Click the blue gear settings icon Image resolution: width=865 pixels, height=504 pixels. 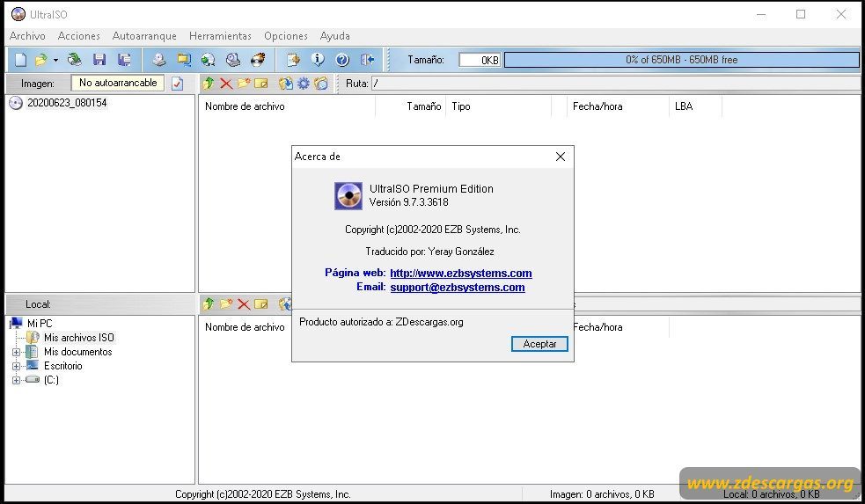(304, 84)
